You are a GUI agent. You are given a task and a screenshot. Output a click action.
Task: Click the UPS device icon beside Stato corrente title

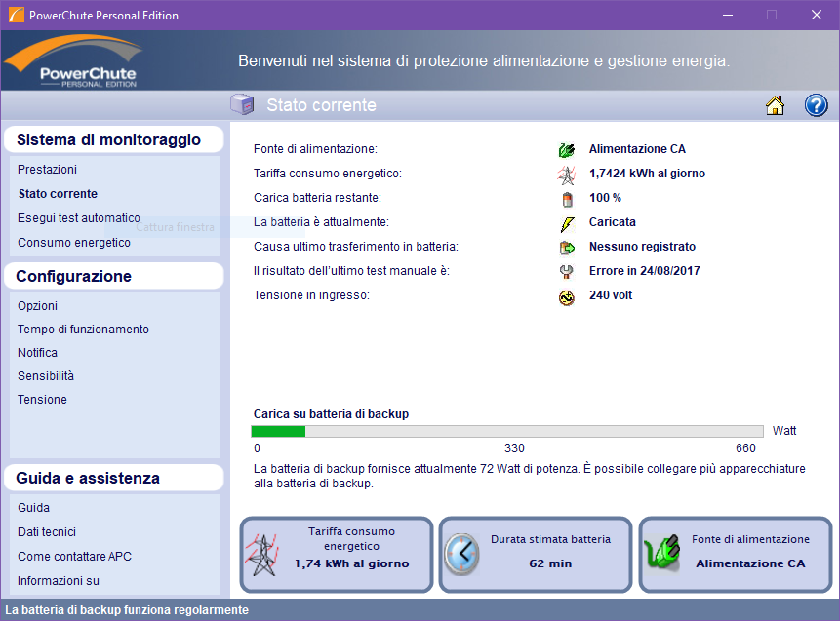click(242, 104)
